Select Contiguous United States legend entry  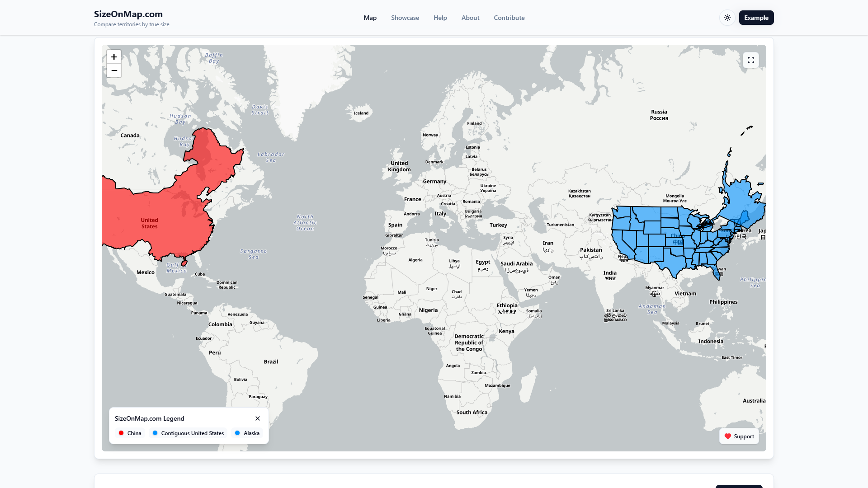[x=192, y=433]
